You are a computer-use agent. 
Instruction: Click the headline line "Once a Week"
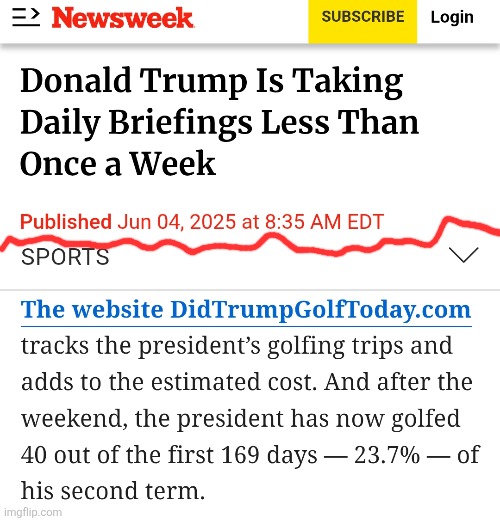click(x=118, y=163)
